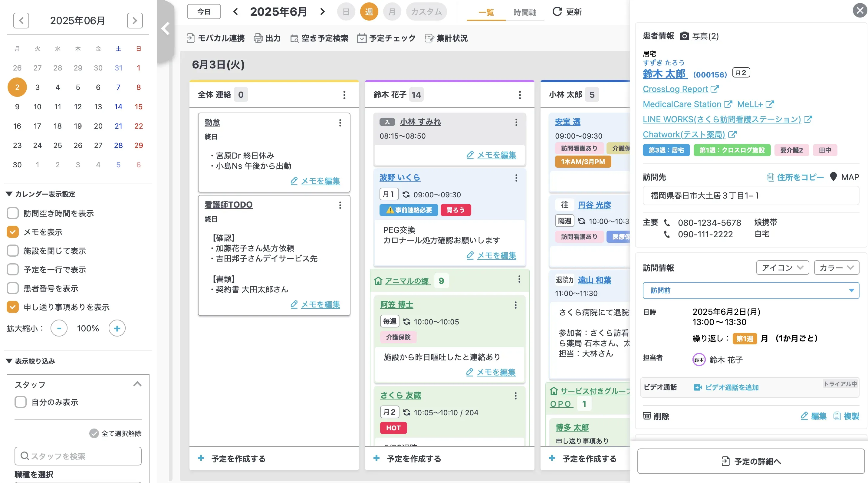Click the 出力 printer icon
This screenshot has width=868, height=483.
tap(258, 38)
